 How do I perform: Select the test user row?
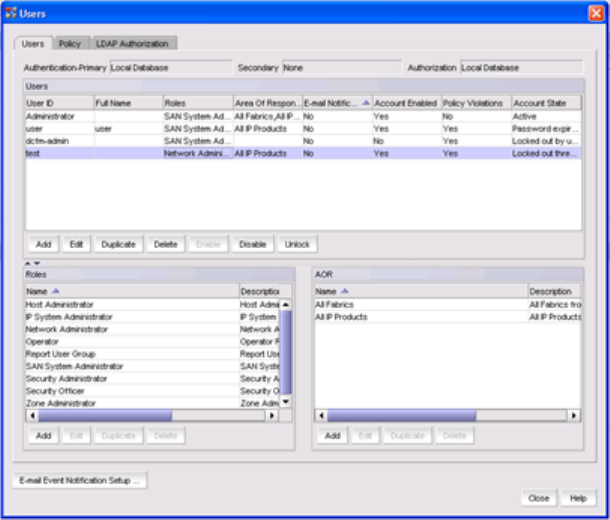click(303, 153)
